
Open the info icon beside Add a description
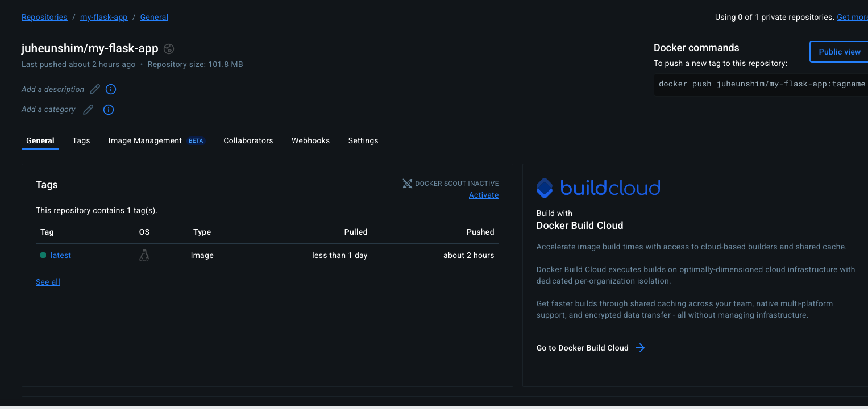(x=111, y=89)
